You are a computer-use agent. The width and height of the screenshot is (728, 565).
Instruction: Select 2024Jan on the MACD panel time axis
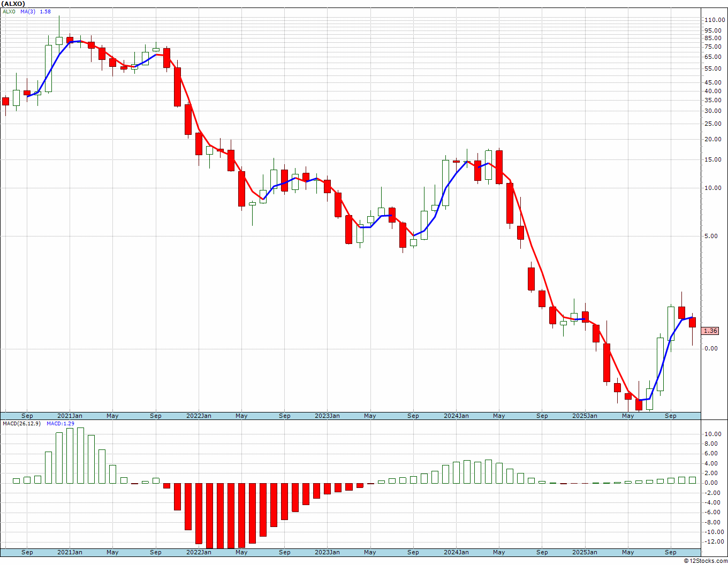tap(456, 552)
